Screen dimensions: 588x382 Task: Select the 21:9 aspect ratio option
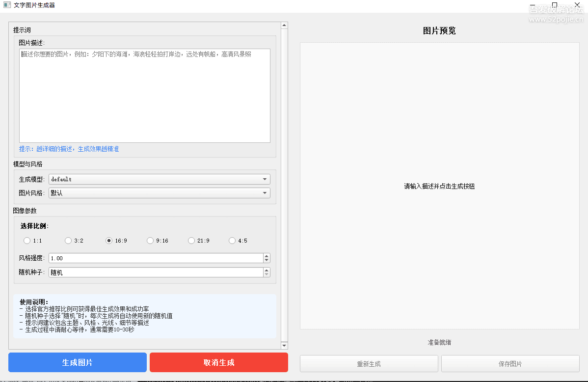point(191,241)
